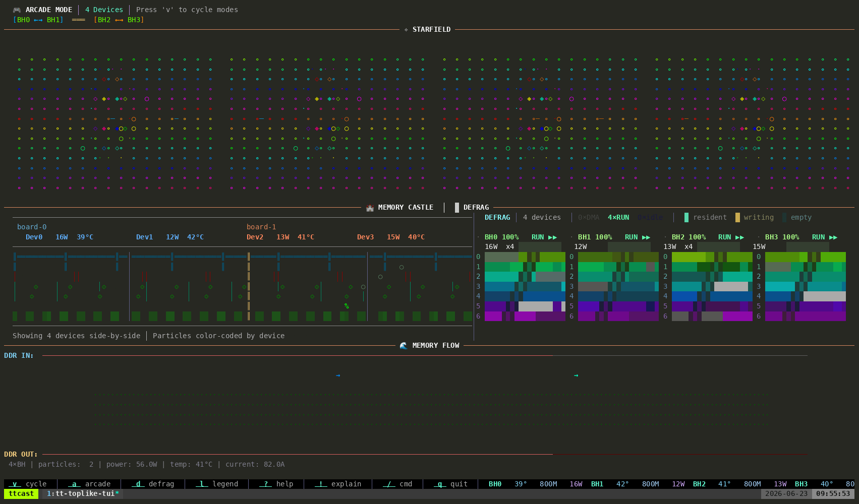859x504 pixels.
Task: Select the 'q quit' shortcut
Action: click(450, 484)
